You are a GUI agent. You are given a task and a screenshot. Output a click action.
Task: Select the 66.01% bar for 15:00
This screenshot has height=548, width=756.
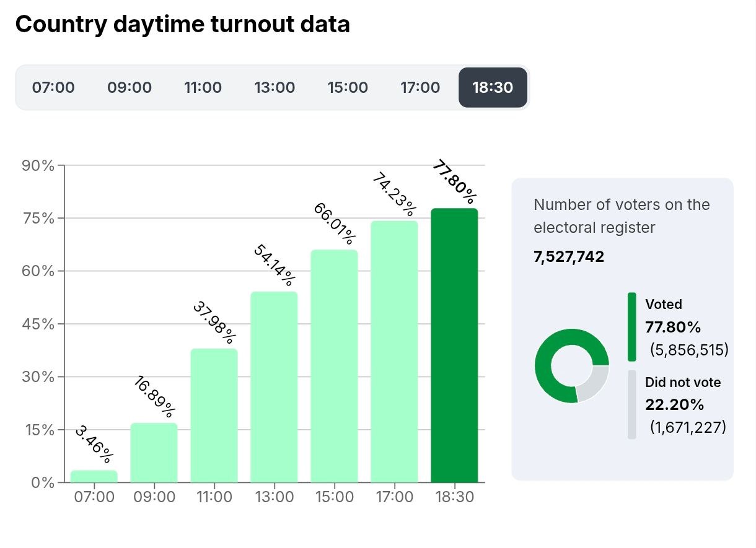pyautogui.click(x=334, y=366)
